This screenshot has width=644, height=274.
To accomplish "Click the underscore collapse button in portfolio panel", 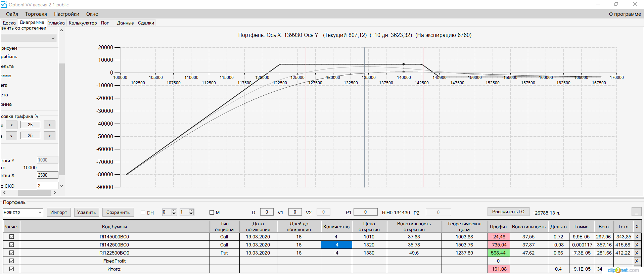I will 636,212.
